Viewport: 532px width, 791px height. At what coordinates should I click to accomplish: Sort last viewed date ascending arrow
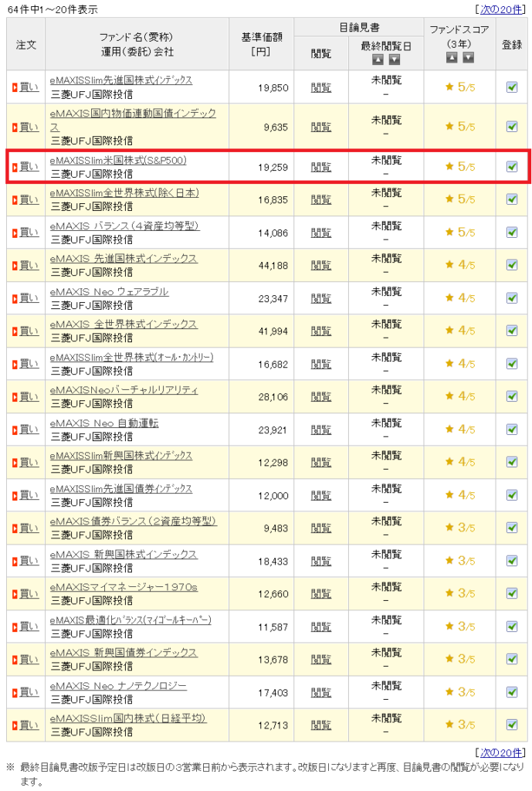click(378, 59)
